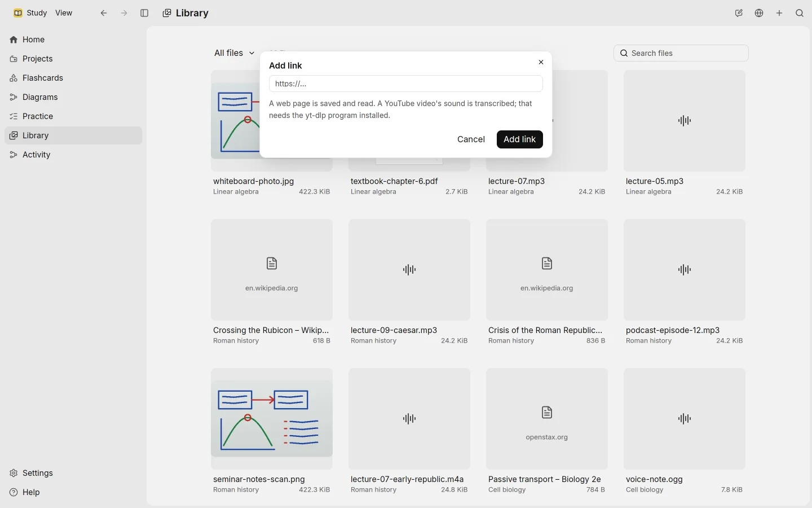
Task: Open the View menu
Action: 64,13
